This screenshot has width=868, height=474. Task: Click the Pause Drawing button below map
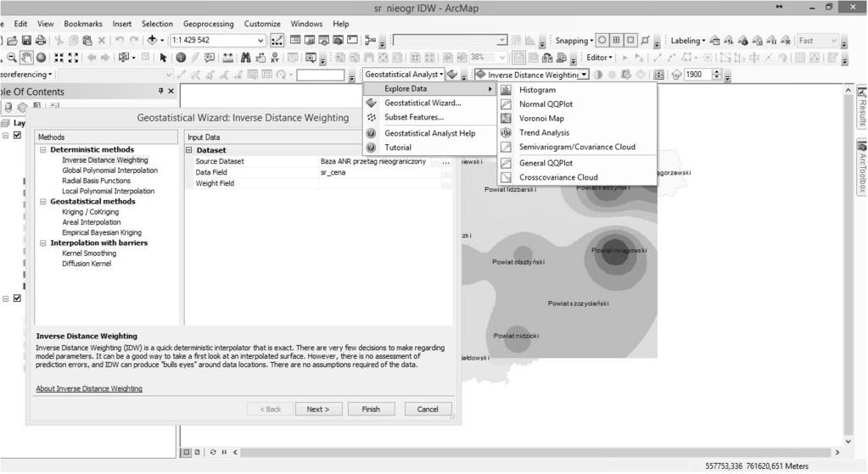[x=224, y=452]
